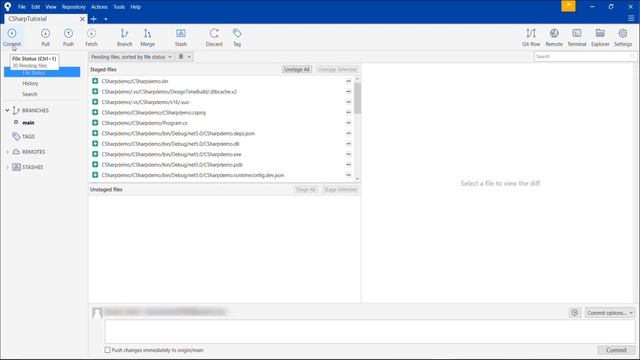Viewport: 640px width, 360px height.
Task: Click the Fetch toolbar icon
Action: [91, 37]
